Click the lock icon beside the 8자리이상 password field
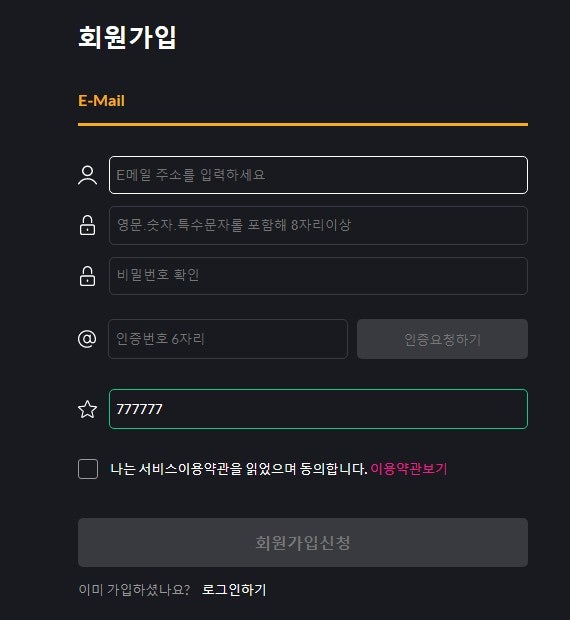 click(x=87, y=225)
